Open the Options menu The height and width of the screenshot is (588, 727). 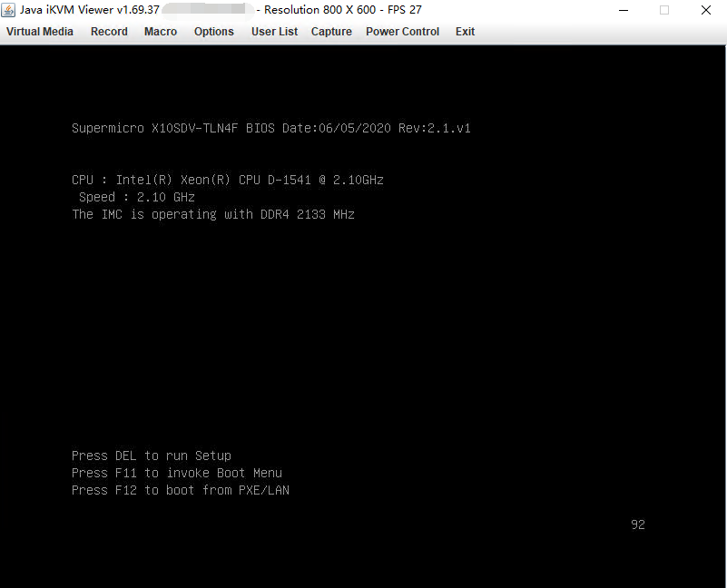click(x=213, y=32)
